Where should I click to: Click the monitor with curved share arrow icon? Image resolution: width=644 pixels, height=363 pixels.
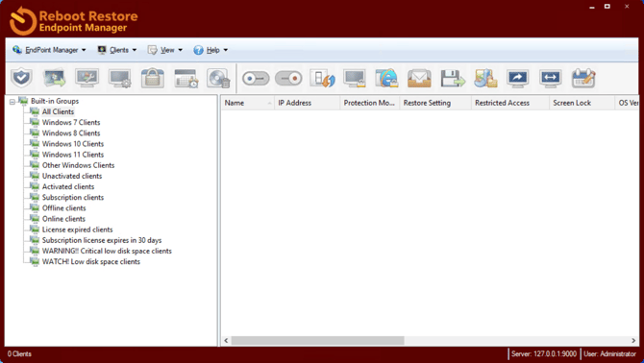pos(518,78)
